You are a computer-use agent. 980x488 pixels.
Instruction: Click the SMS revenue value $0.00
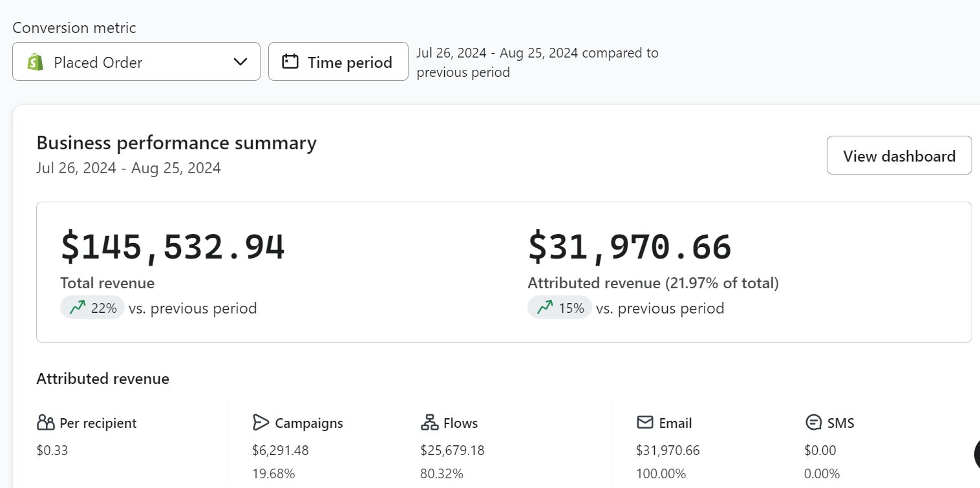(820, 450)
